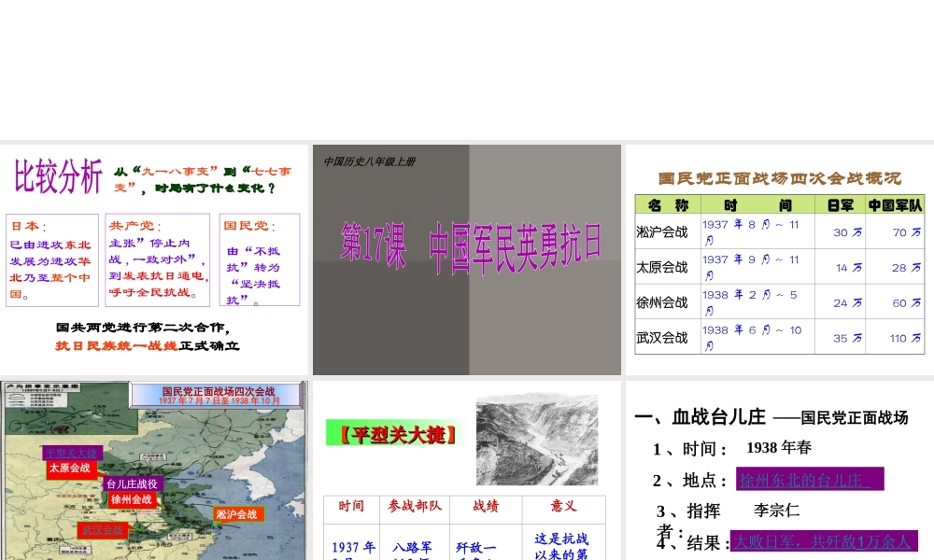This screenshot has width=934, height=560.
Task: Select the 武汉会战 table row name
Action: coord(662,338)
